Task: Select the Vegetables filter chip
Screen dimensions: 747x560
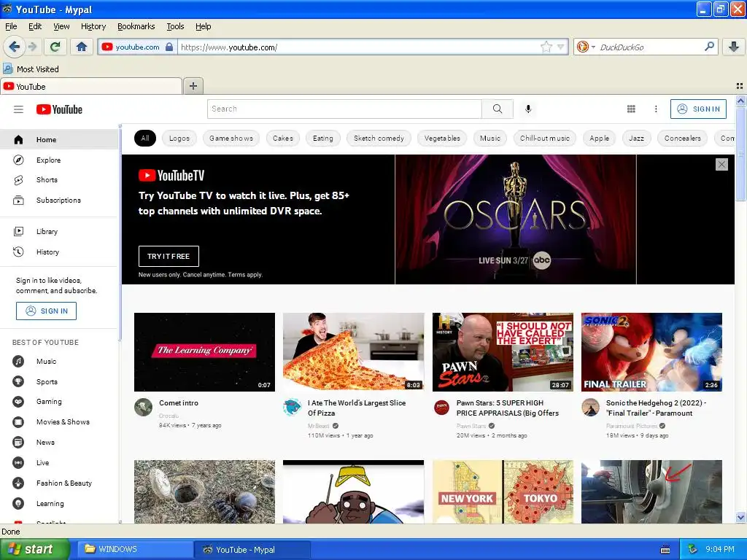Action: tap(442, 138)
